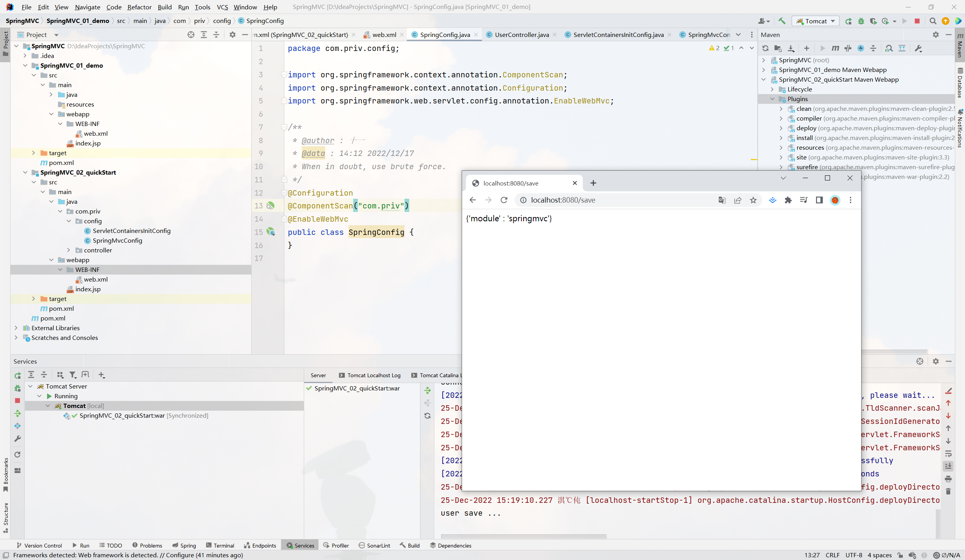Open the VCS menu
The height and width of the screenshot is (560, 965).
pos(222,7)
